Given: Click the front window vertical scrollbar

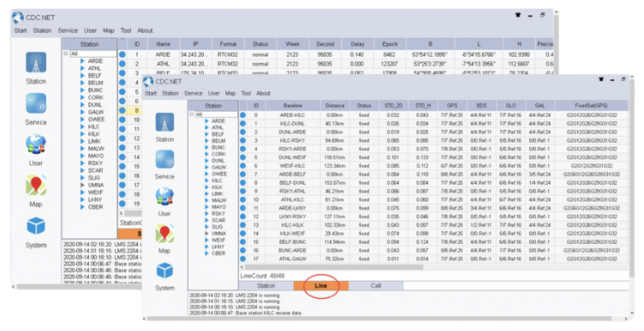Looking at the screenshot, I should pos(631,186).
